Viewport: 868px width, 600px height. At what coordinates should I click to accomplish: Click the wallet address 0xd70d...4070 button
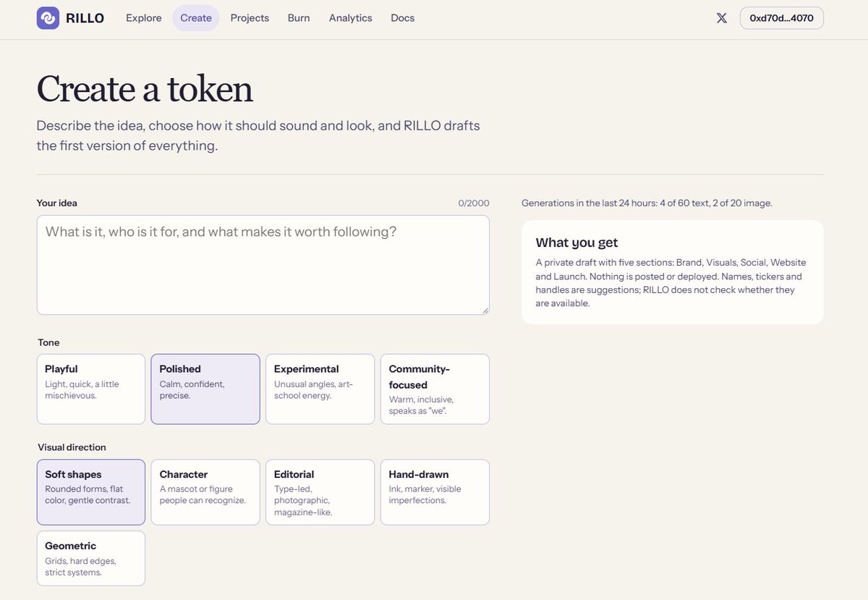pos(782,18)
